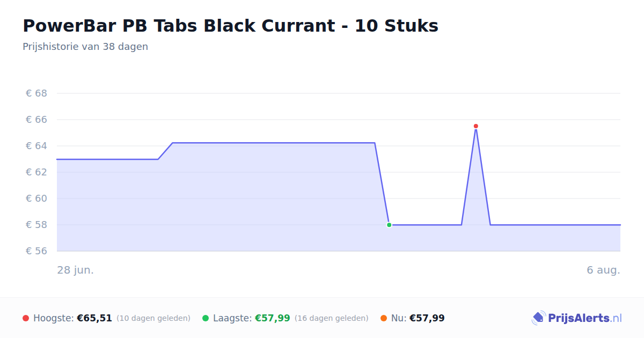
Task: Click the 10 dagen geleden note
Action: [x=153, y=318]
